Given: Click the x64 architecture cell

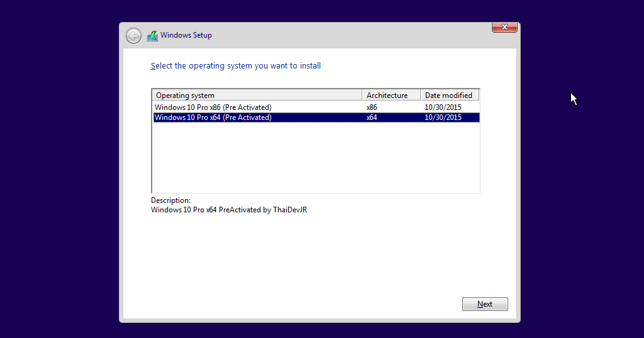Looking at the screenshot, I should point(372,117).
